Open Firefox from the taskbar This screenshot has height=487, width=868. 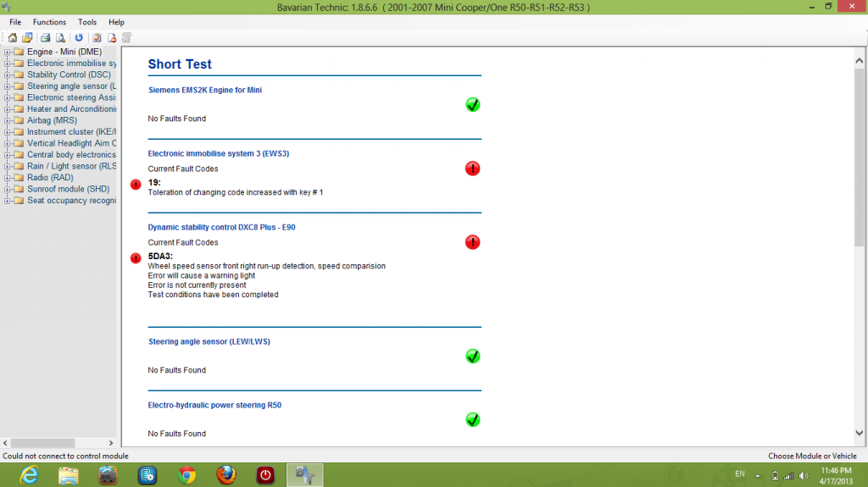coord(225,475)
